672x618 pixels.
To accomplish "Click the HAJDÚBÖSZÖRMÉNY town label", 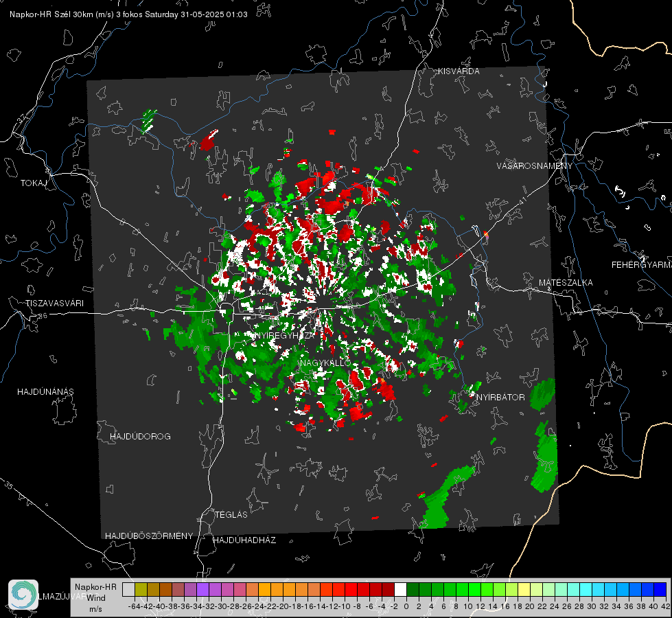I will pyautogui.click(x=149, y=536).
